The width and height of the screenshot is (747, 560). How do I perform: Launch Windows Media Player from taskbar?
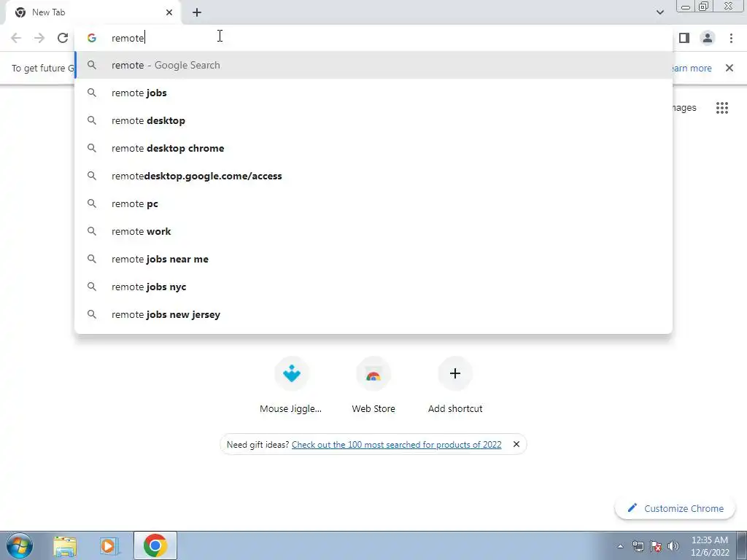[109, 545]
